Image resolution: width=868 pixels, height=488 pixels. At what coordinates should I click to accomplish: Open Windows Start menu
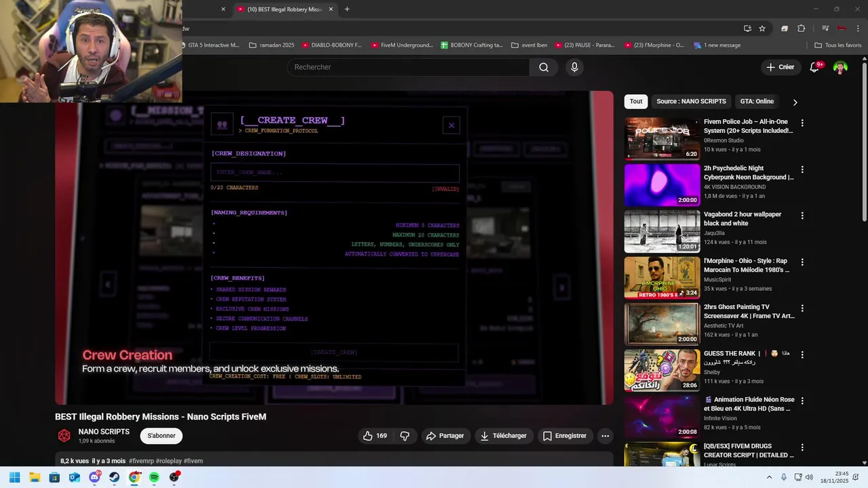14,477
